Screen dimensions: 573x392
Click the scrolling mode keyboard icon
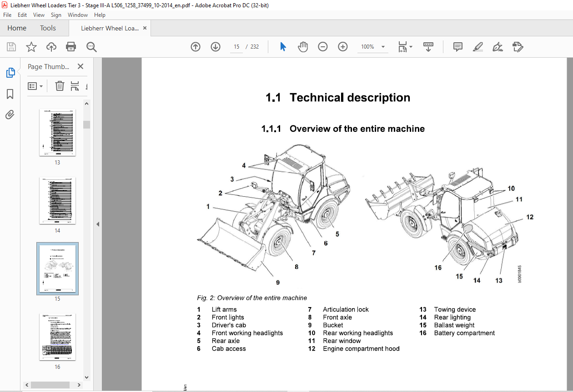click(x=428, y=47)
